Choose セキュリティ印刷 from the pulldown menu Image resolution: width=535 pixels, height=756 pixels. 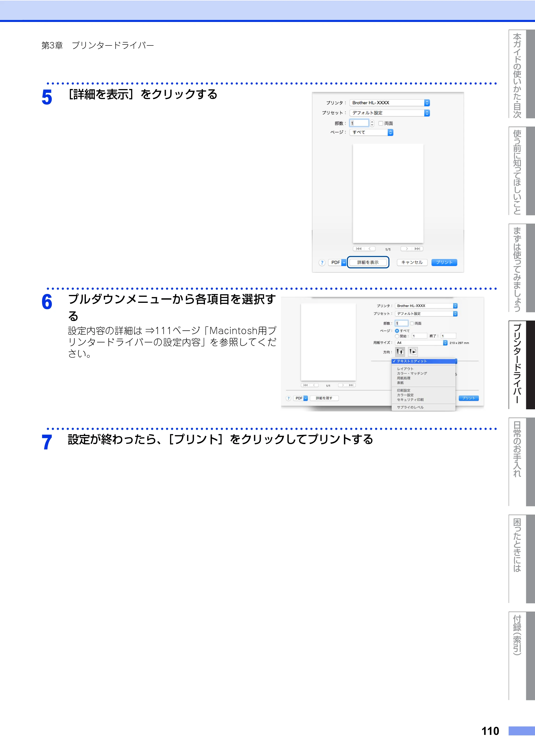click(x=423, y=400)
